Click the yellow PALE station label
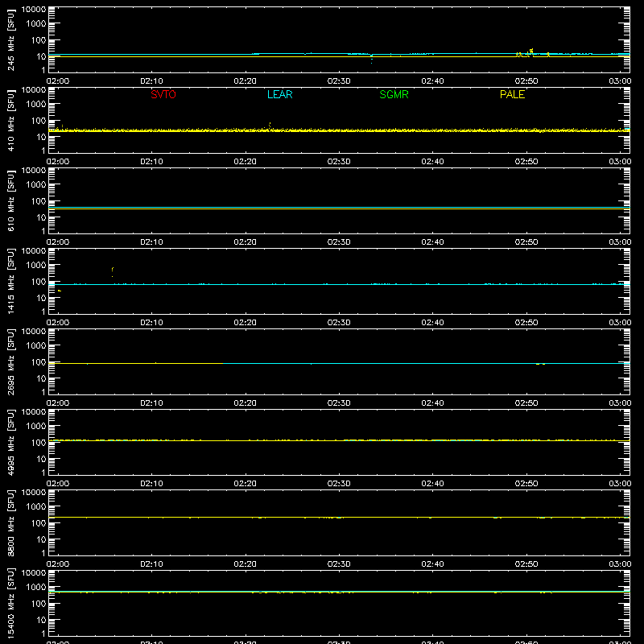 512,94
